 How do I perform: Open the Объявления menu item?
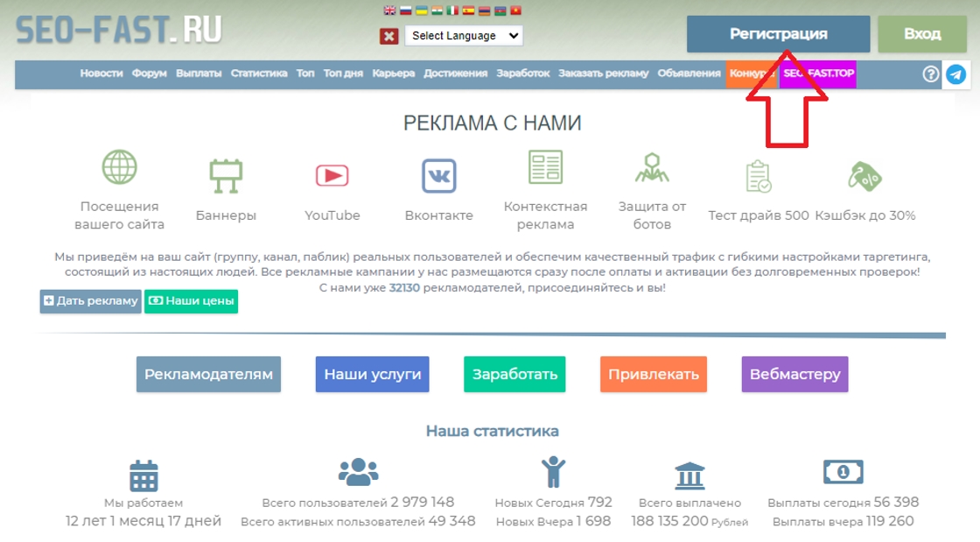click(689, 74)
